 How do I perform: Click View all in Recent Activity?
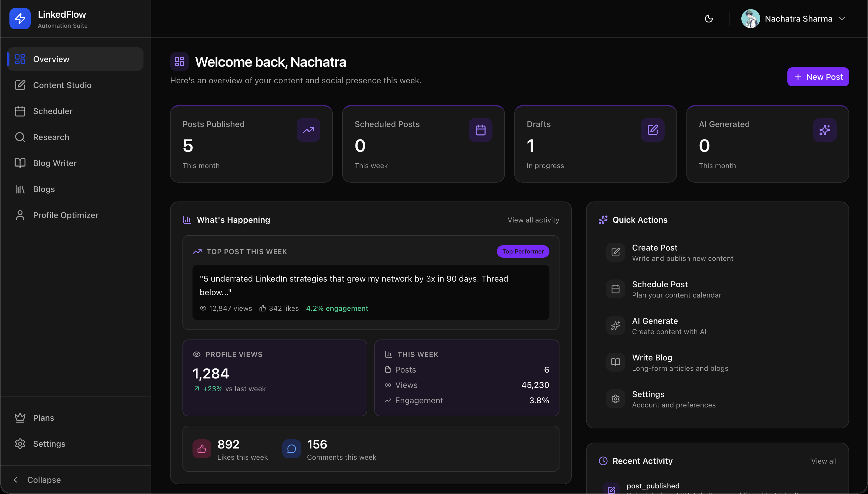point(824,461)
